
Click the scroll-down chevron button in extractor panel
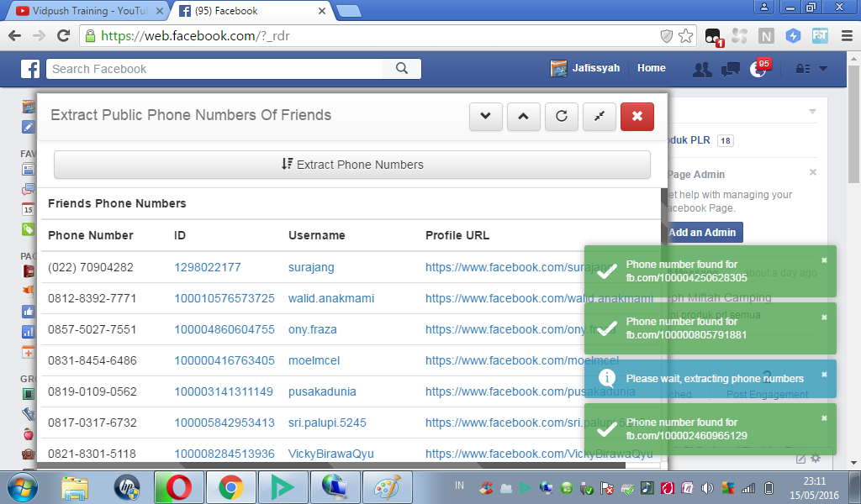click(x=485, y=116)
